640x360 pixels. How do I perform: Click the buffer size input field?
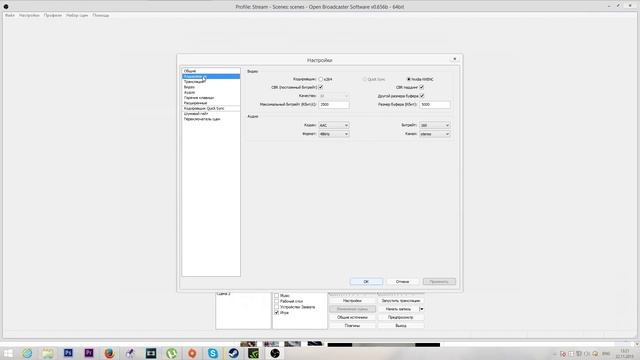pyautogui.click(x=435, y=104)
